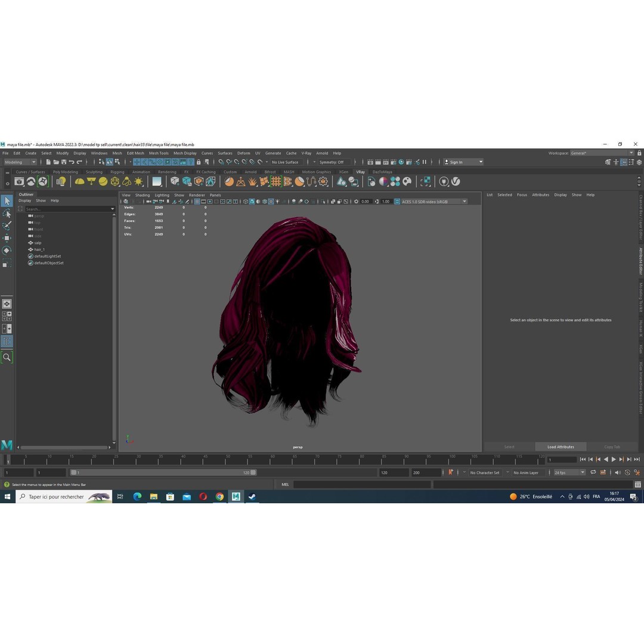
Task: Open the Mesh Tools menu
Action: [x=159, y=153]
